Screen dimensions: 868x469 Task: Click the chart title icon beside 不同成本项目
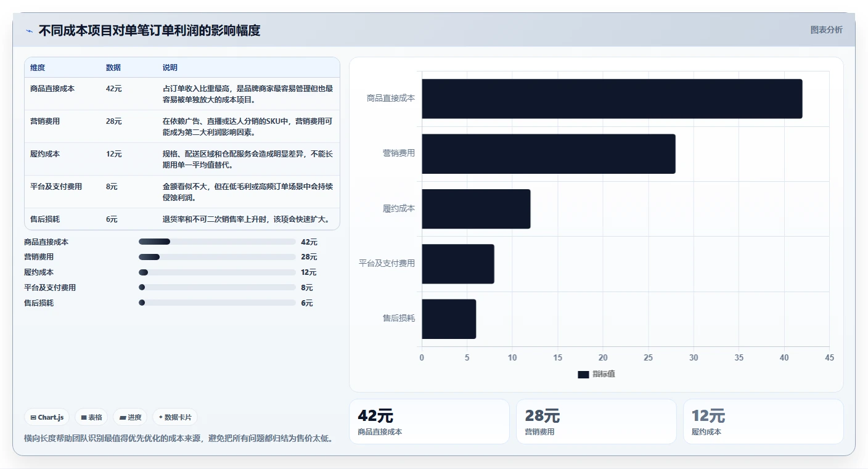coord(29,31)
